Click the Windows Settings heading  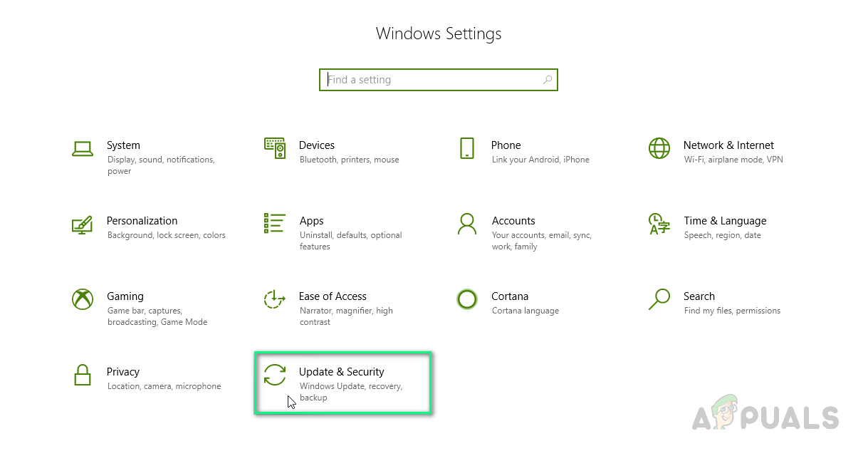click(439, 33)
